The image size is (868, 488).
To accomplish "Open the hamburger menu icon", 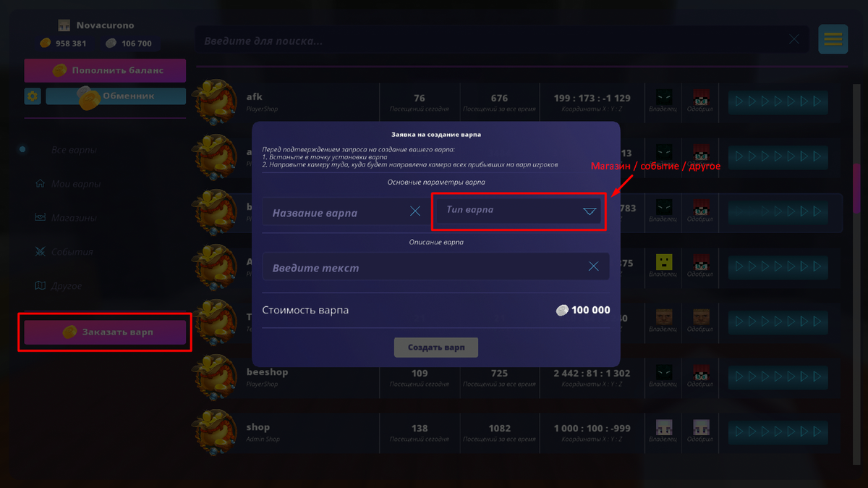I will coord(833,39).
